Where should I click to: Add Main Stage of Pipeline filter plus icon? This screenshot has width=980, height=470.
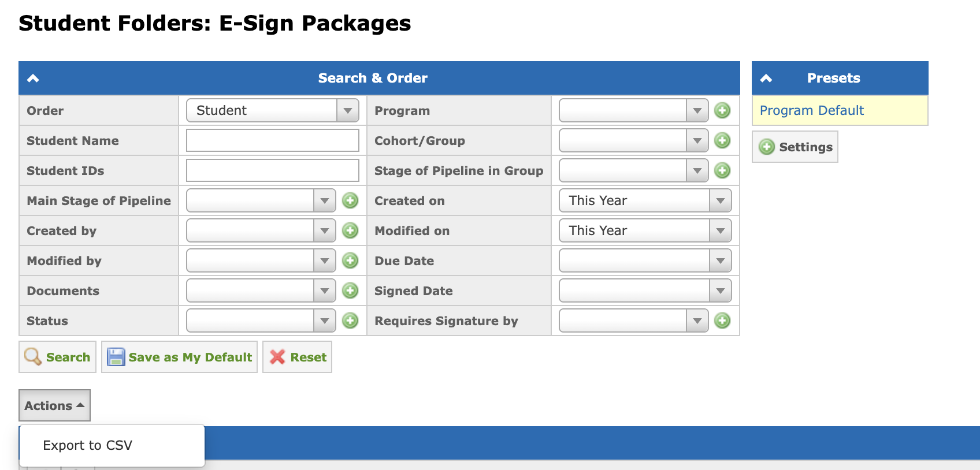(x=350, y=200)
